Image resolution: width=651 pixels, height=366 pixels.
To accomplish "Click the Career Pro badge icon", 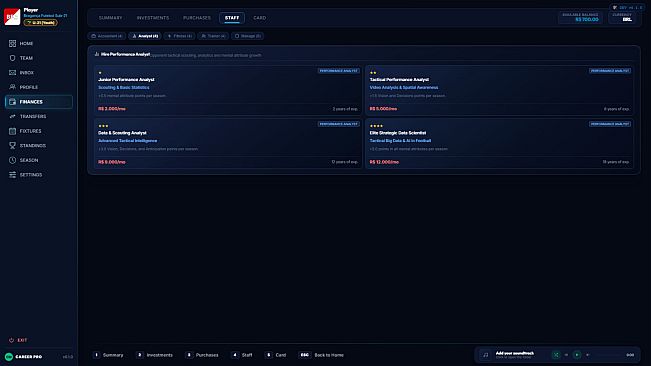I will (9, 357).
